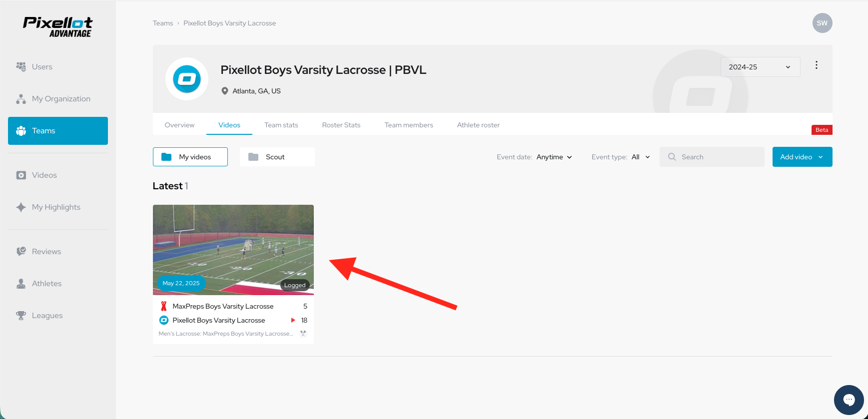Image resolution: width=868 pixels, height=419 pixels.
Task: Open the three-dot team options menu
Action: point(817,65)
